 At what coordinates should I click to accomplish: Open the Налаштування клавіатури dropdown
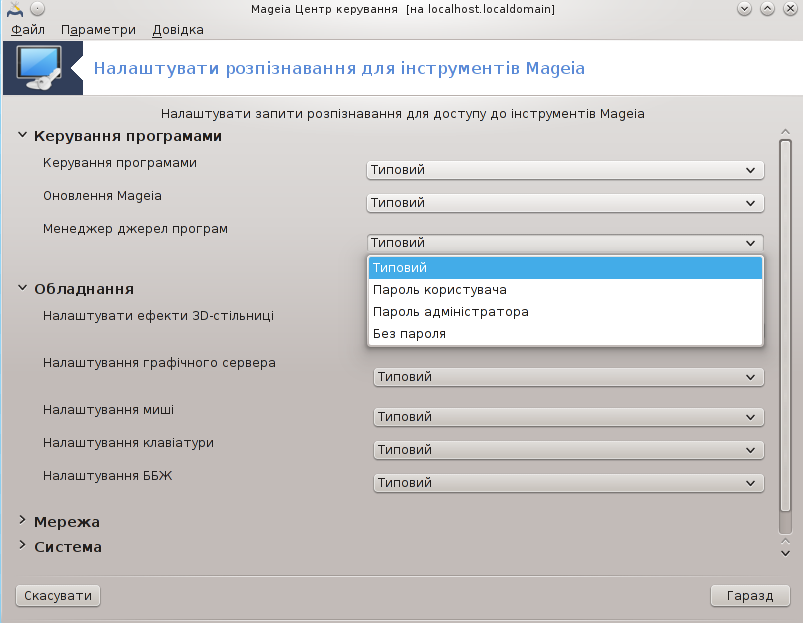(568, 450)
